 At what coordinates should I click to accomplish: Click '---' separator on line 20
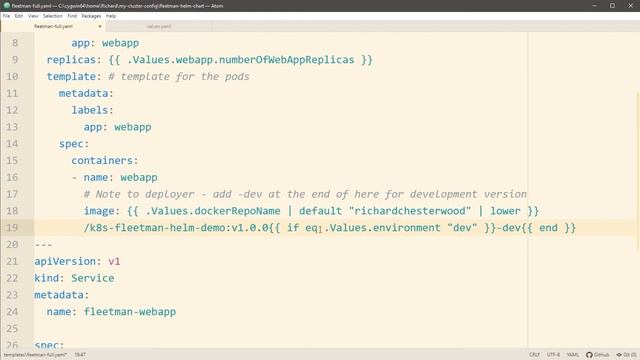coord(43,245)
